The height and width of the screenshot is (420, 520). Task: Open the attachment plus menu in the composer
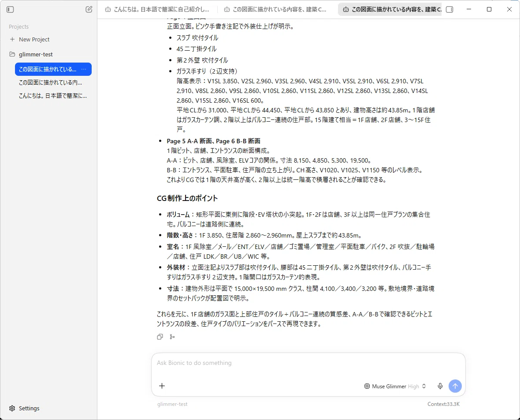162,386
